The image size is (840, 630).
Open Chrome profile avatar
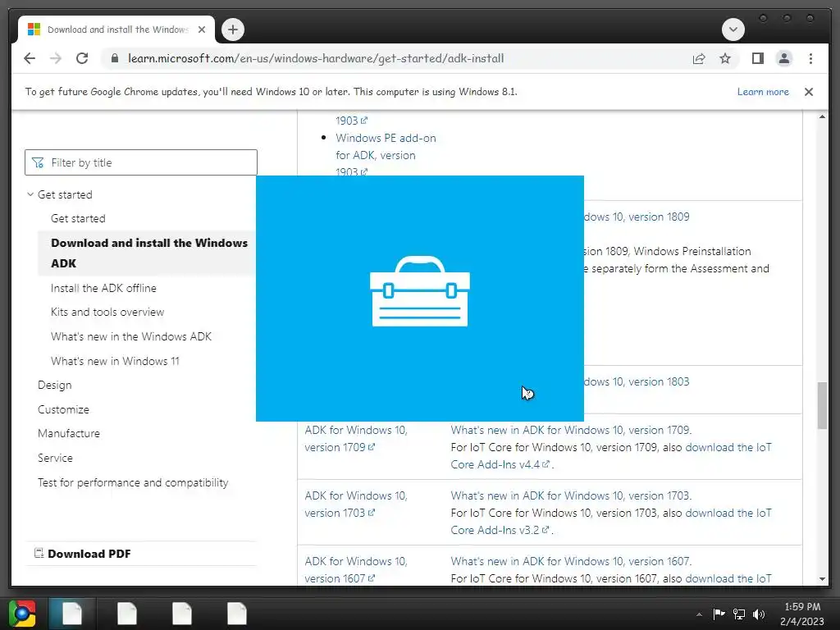[783, 58]
